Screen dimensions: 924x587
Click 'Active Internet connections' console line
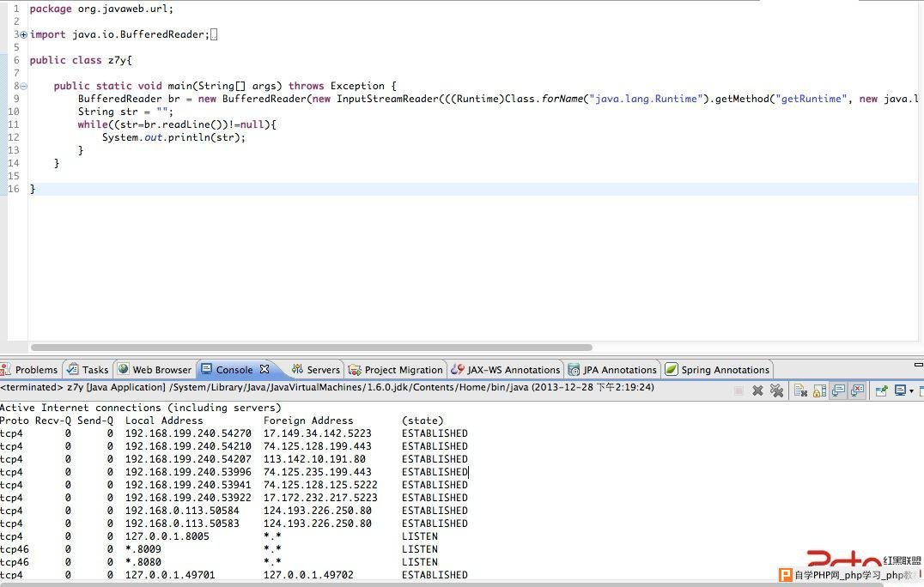141,408
